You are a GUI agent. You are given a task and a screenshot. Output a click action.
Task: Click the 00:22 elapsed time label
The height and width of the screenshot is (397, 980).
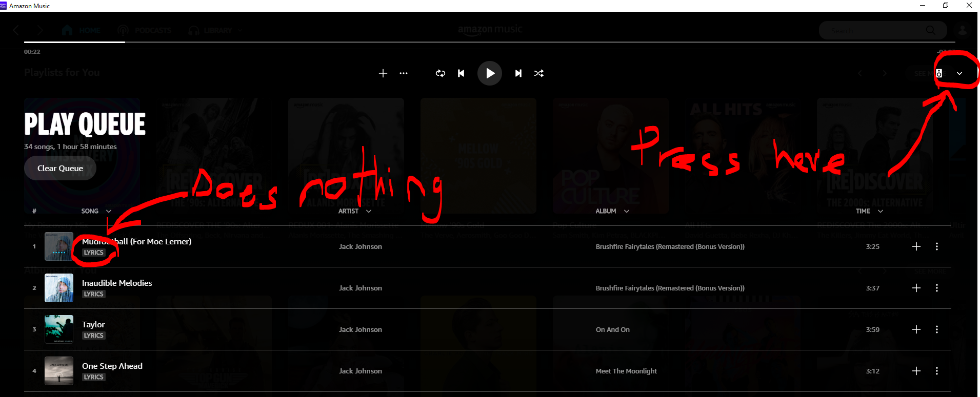pos(32,52)
